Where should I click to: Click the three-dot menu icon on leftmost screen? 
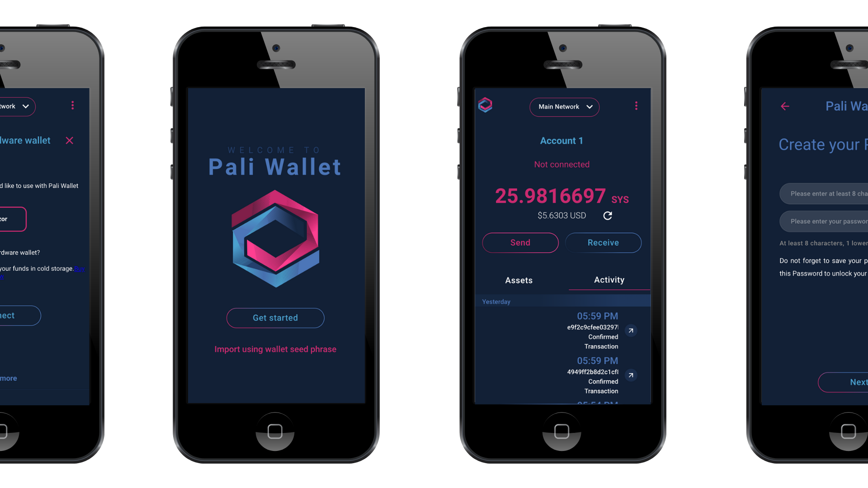pyautogui.click(x=72, y=105)
